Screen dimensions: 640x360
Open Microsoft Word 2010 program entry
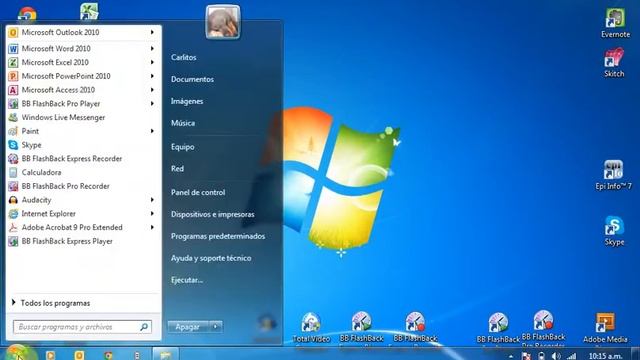click(x=84, y=49)
